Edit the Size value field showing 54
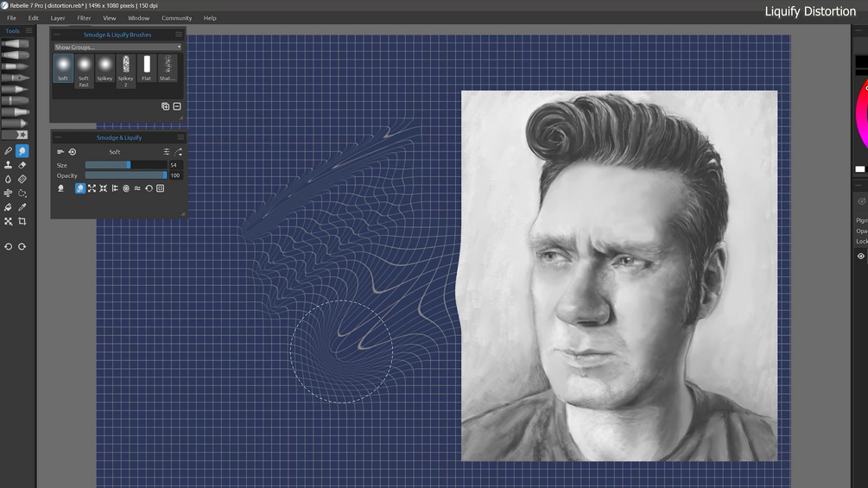868x488 pixels. [175, 165]
